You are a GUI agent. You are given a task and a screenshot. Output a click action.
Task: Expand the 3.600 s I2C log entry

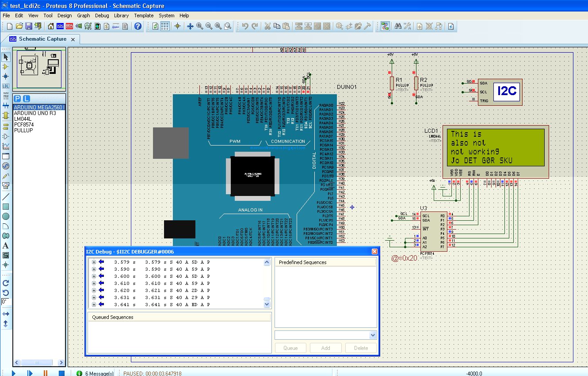coord(94,276)
